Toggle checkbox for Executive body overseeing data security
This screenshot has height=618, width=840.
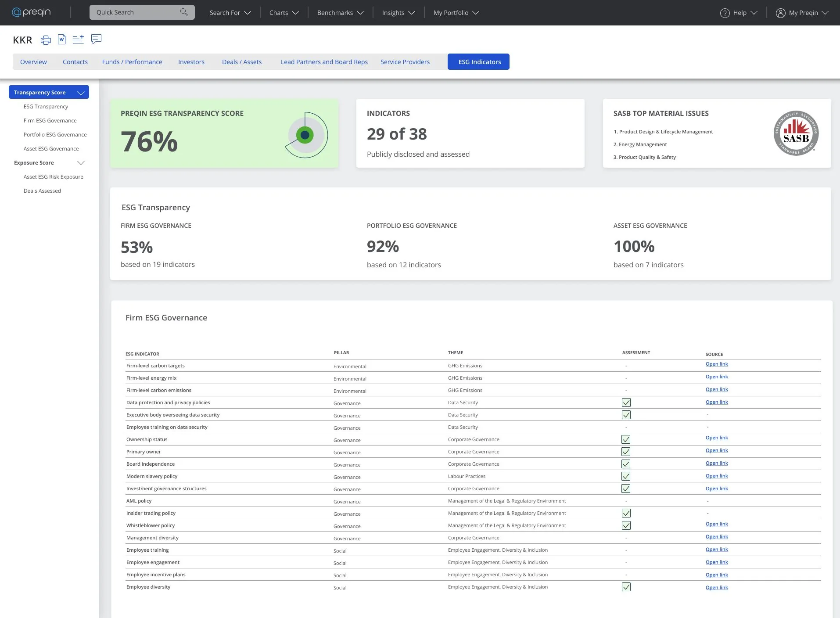626,415
